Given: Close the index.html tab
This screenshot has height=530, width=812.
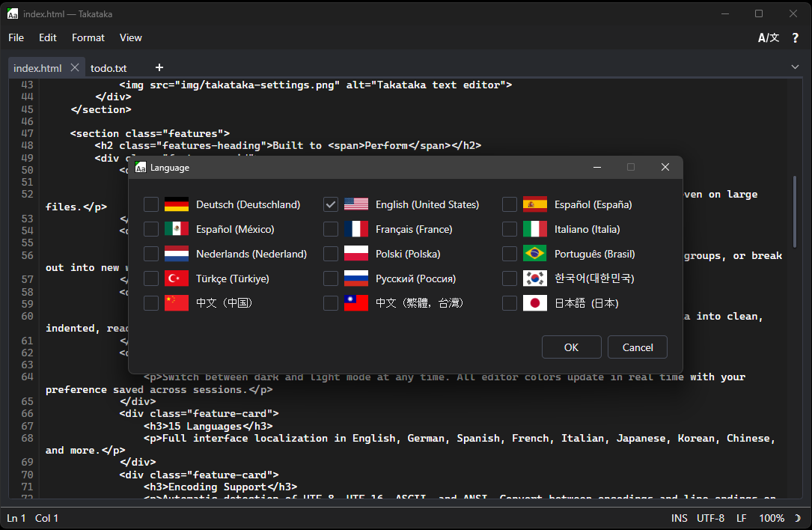Looking at the screenshot, I should pos(75,67).
